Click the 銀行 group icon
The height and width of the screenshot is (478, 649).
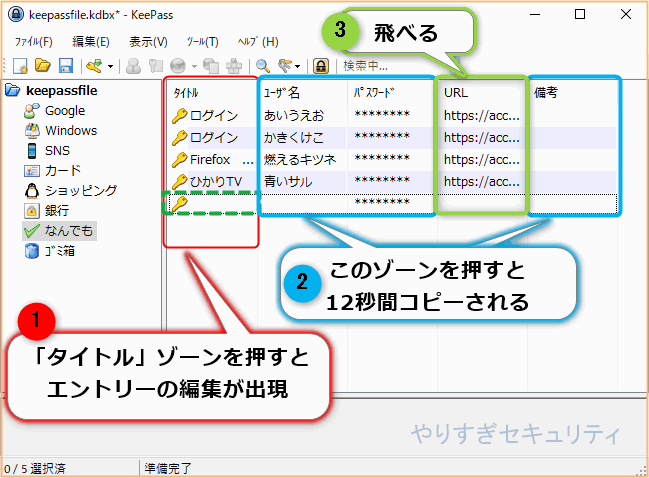pyautogui.click(x=32, y=211)
